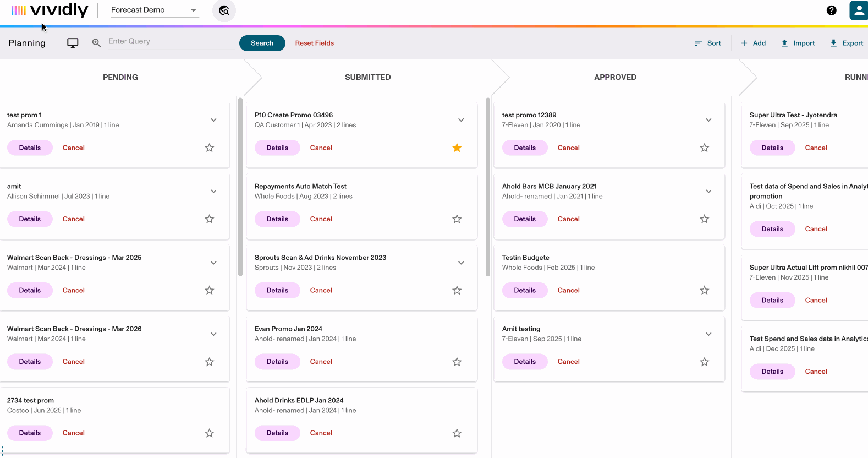
Task: Cancel the amit promotion
Action: tap(74, 219)
